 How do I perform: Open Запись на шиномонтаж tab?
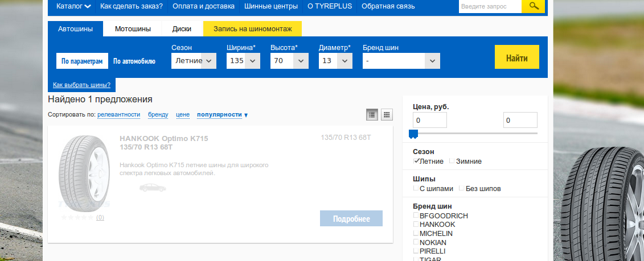pos(253,29)
